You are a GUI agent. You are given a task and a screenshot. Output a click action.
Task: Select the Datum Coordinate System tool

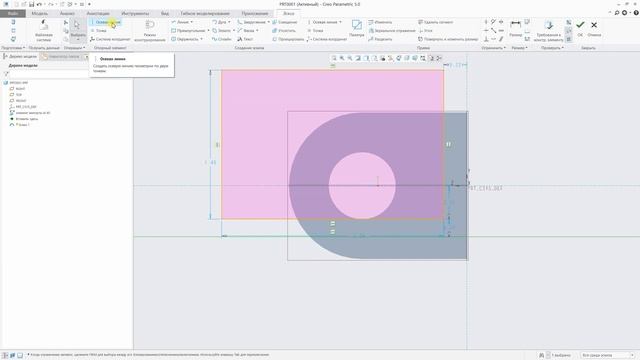pos(110,39)
